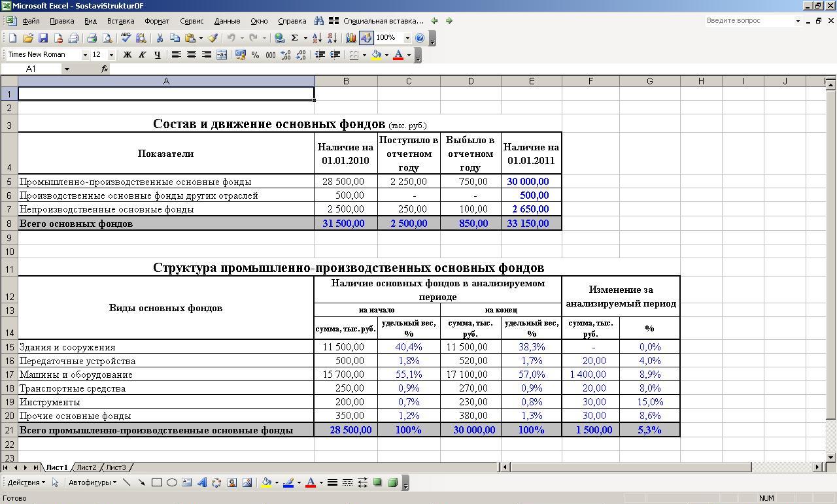Open the Borders dropdown arrow
Screen dimensions: 837x504
click(364, 55)
